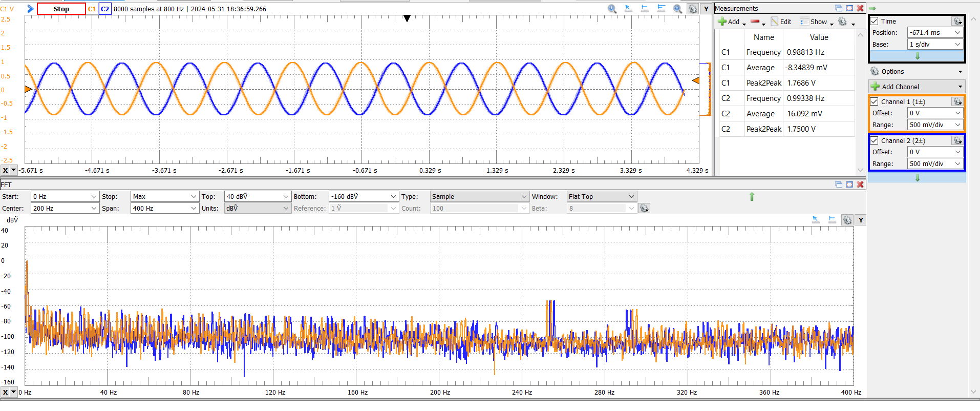The image size is (980, 411).
Task: Select the C2 channel color tag
Action: point(105,9)
